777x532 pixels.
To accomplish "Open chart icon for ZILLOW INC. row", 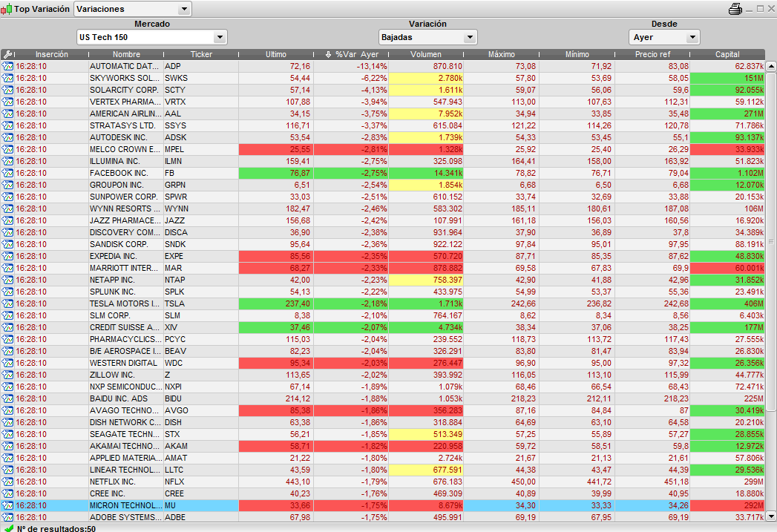I will tap(7, 375).
